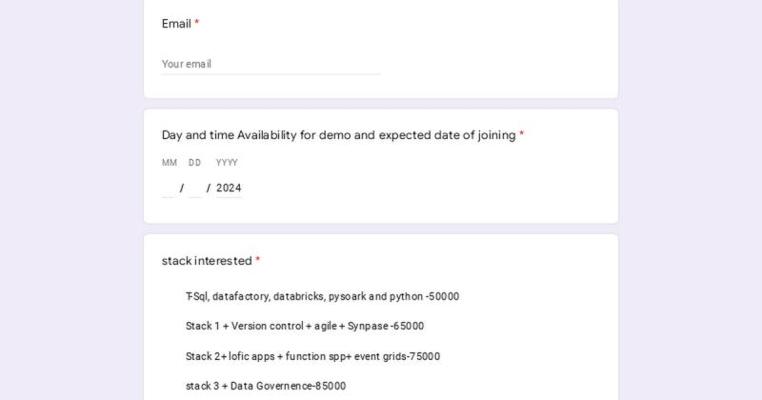Choose Stack 1 + Version control -65000 option
Screen dimensions: 762x400
(x=304, y=326)
